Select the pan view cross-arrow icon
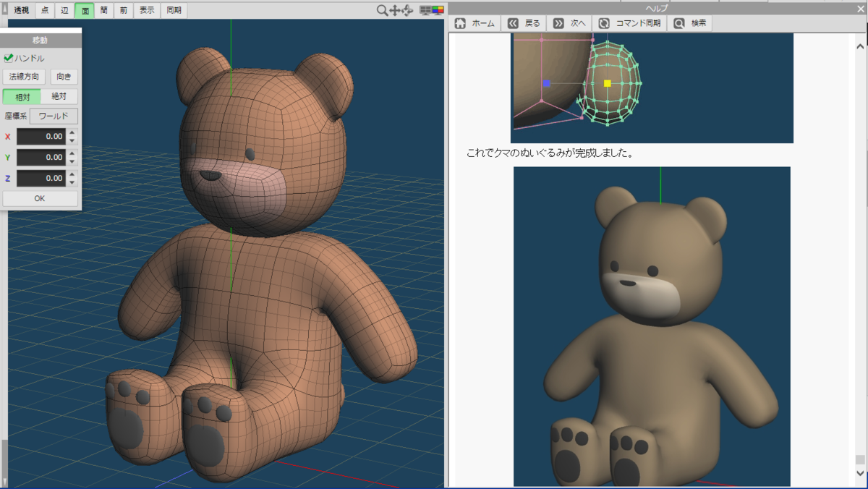 [x=395, y=10]
